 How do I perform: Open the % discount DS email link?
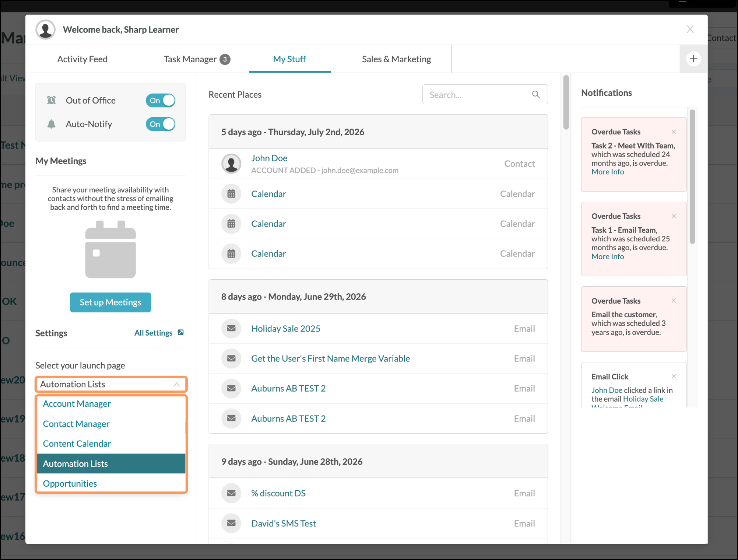(x=278, y=493)
